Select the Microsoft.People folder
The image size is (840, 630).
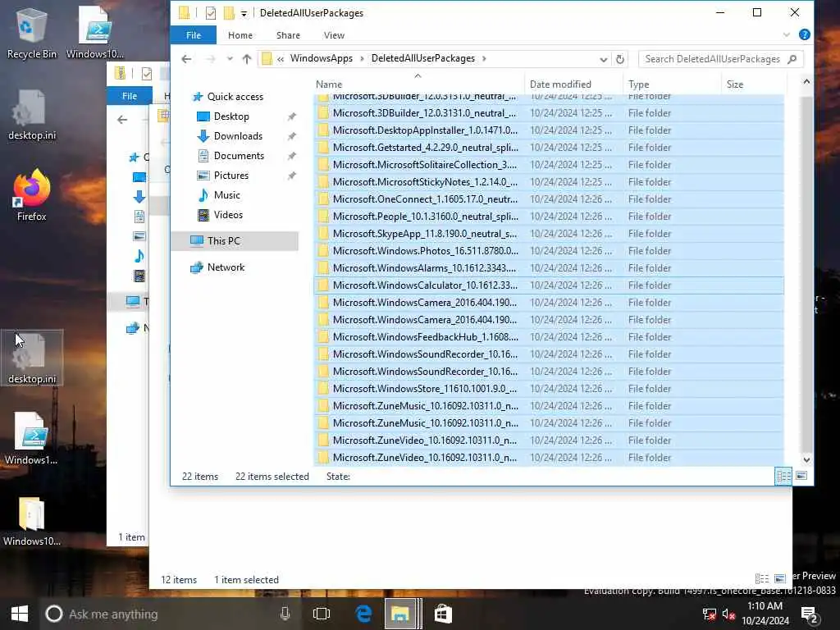[549, 217]
